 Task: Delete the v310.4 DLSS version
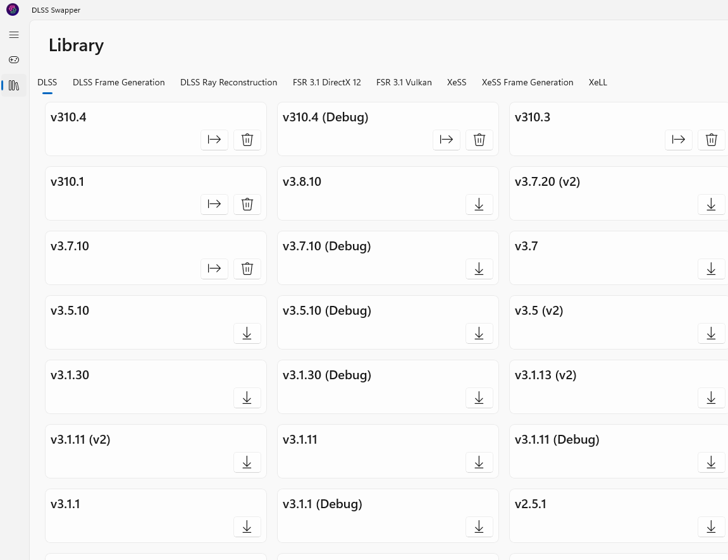point(247,140)
